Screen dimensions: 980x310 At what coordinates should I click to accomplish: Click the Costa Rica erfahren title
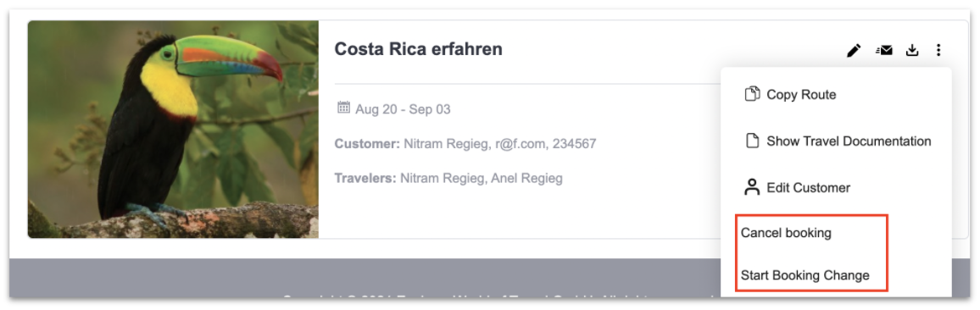point(418,49)
